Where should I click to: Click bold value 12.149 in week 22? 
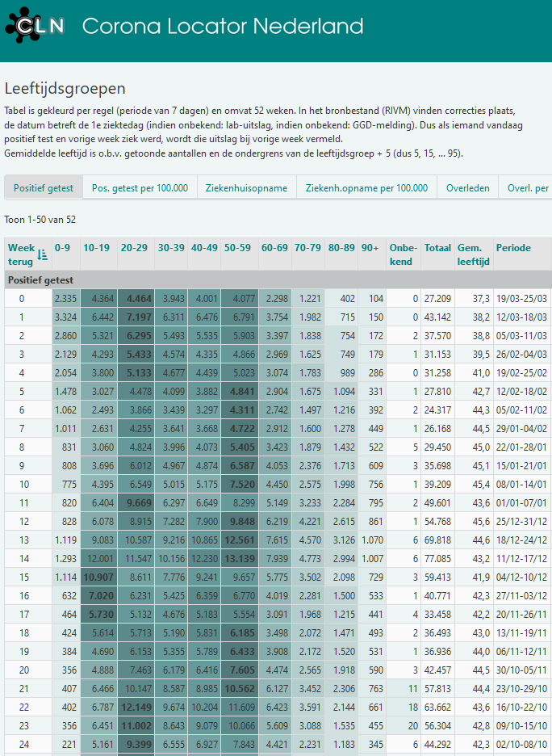point(136,707)
